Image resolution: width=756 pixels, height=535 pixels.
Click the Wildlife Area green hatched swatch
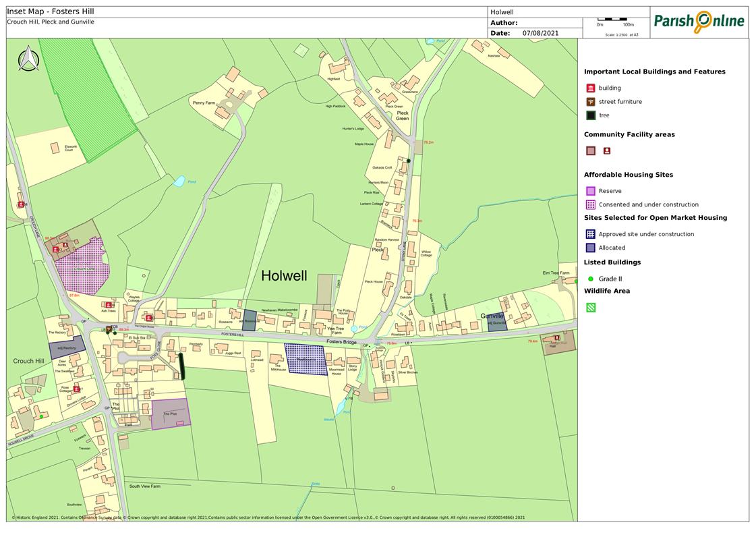coord(591,307)
